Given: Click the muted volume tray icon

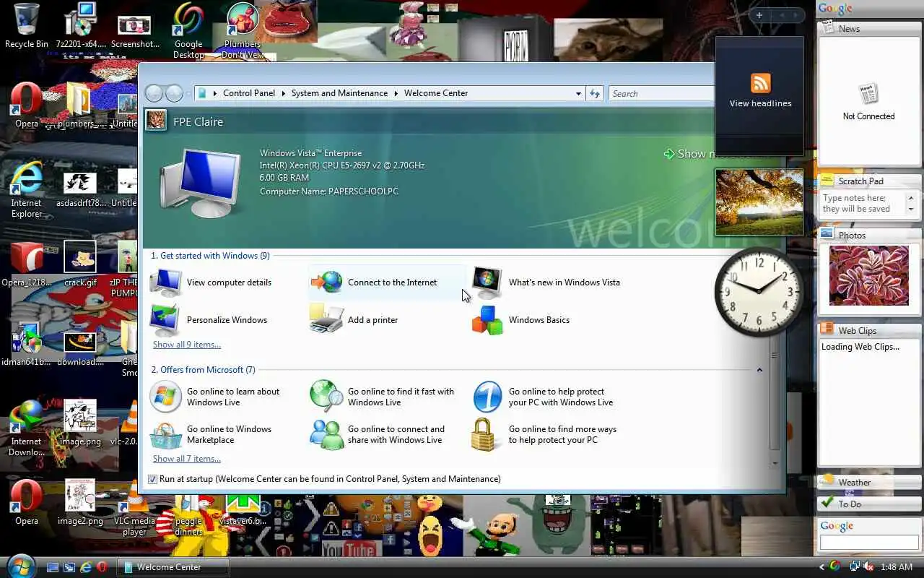Looking at the screenshot, I should (868, 567).
